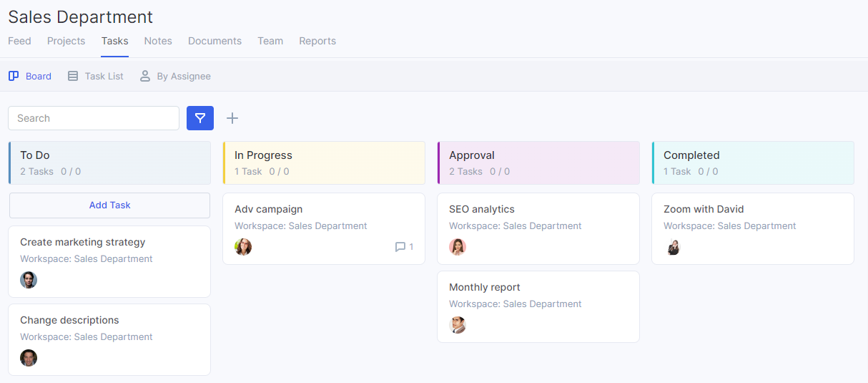868x383 pixels.
Task: Click the Completed column header
Action: (x=753, y=163)
